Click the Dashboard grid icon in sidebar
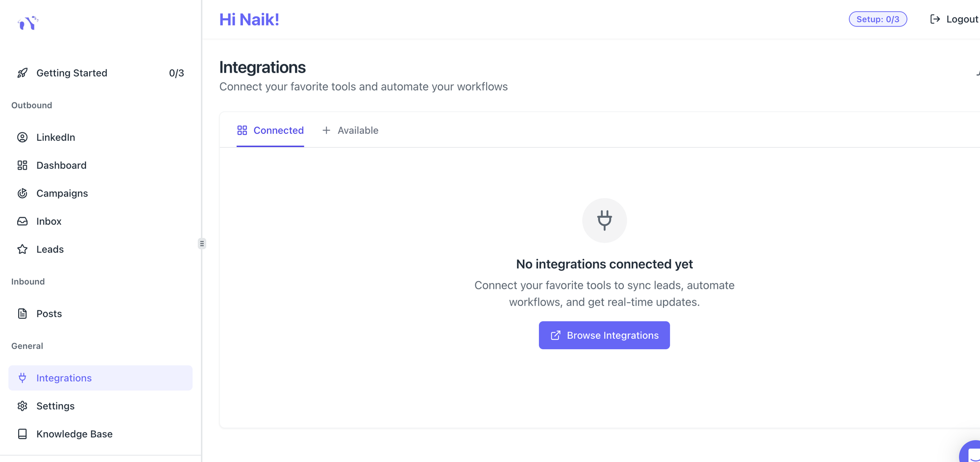The height and width of the screenshot is (462, 980). click(x=23, y=165)
